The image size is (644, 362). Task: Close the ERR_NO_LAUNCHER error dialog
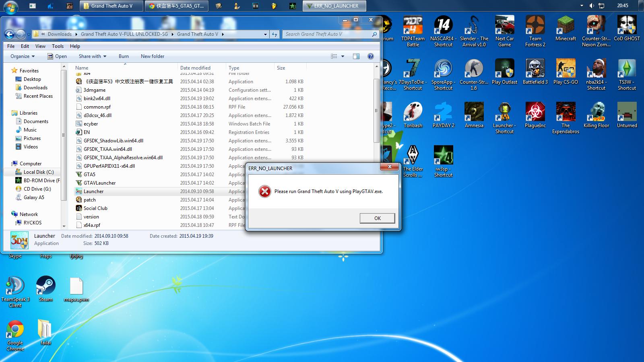390,167
